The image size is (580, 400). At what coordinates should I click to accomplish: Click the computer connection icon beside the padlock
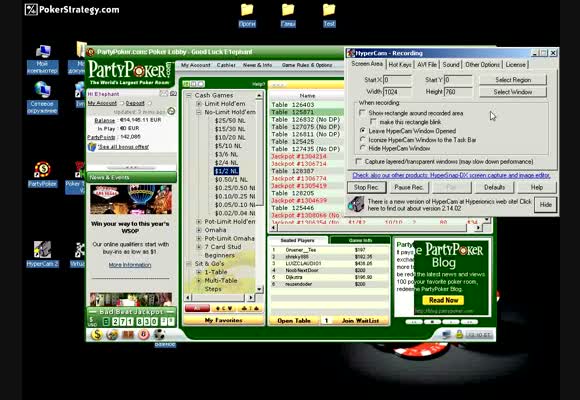(446, 334)
